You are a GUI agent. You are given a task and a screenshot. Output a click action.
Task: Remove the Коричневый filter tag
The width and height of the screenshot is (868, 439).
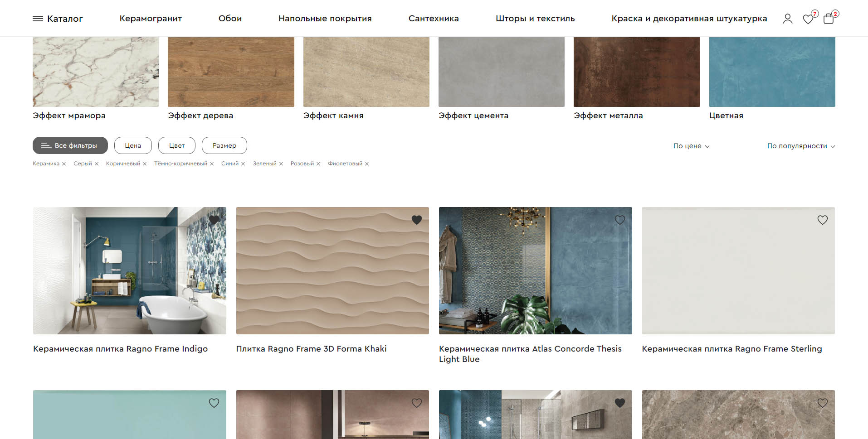(145, 164)
